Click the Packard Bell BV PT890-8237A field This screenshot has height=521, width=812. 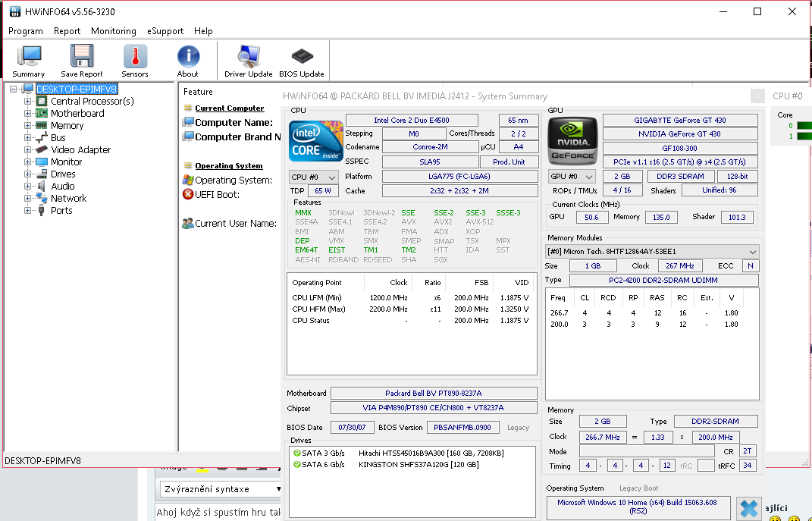click(x=434, y=393)
